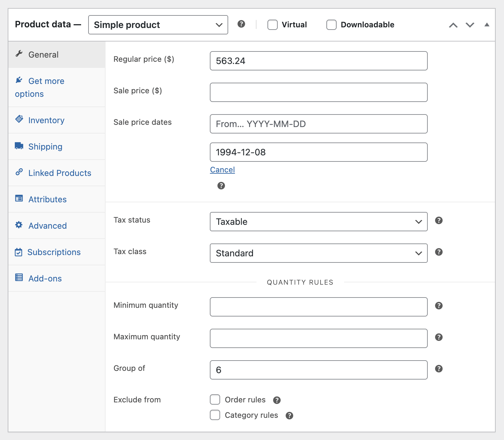Check the Order rules exclusion box
This screenshot has height=440, width=504.
point(215,399)
